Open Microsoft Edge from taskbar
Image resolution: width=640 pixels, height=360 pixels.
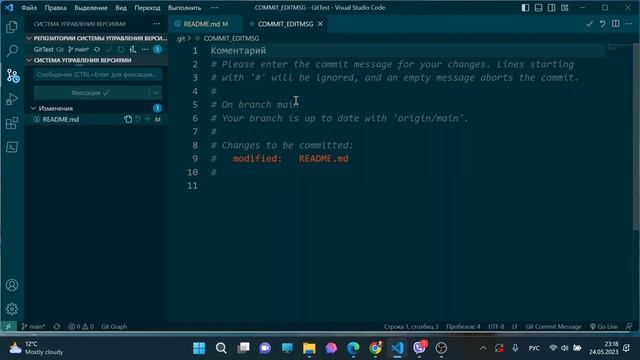click(353, 348)
